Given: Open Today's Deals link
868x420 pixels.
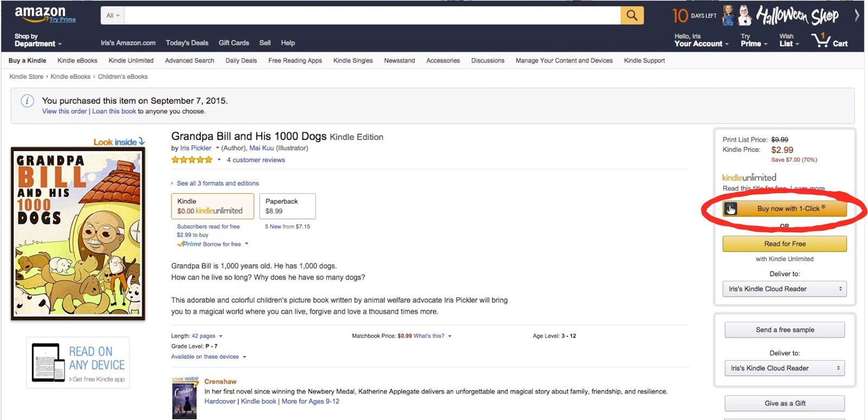Looking at the screenshot, I should [x=187, y=43].
